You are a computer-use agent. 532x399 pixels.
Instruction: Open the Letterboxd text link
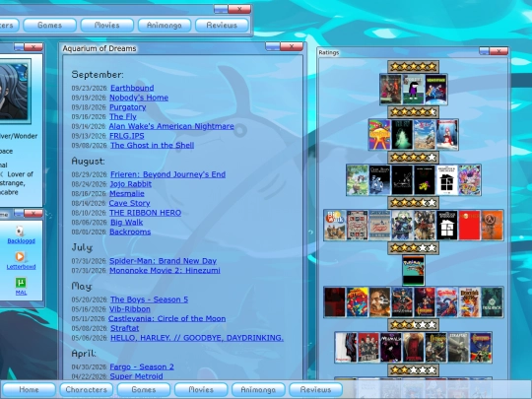click(x=21, y=267)
